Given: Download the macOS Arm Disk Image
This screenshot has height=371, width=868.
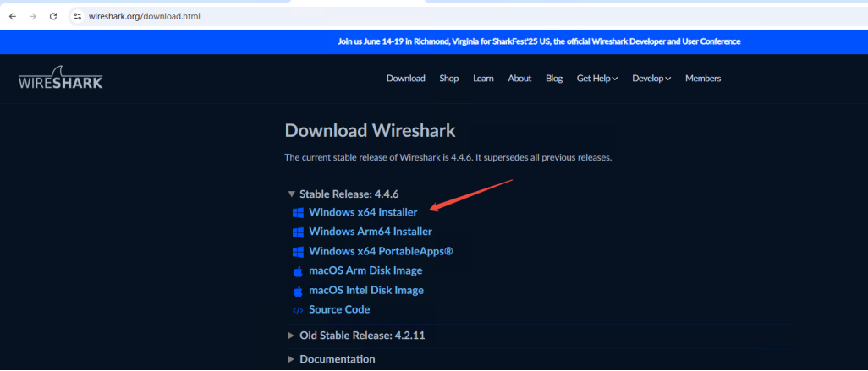Looking at the screenshot, I should click(x=365, y=271).
